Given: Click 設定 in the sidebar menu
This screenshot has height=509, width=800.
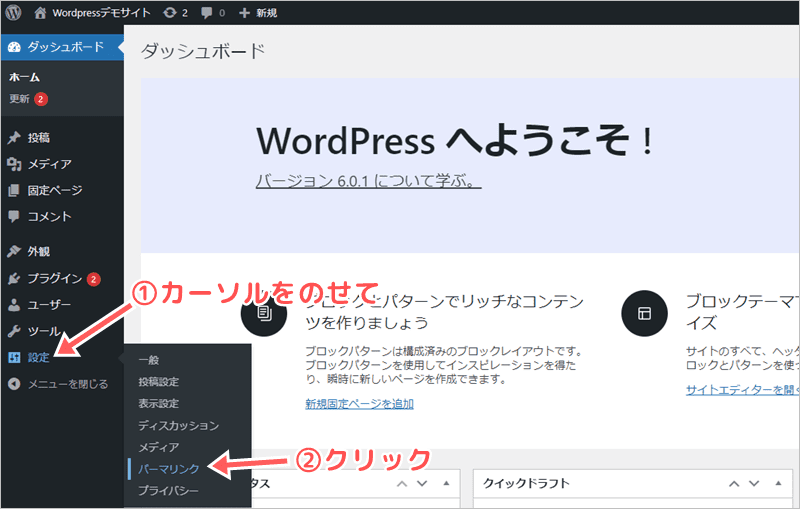Looking at the screenshot, I should tap(39, 357).
